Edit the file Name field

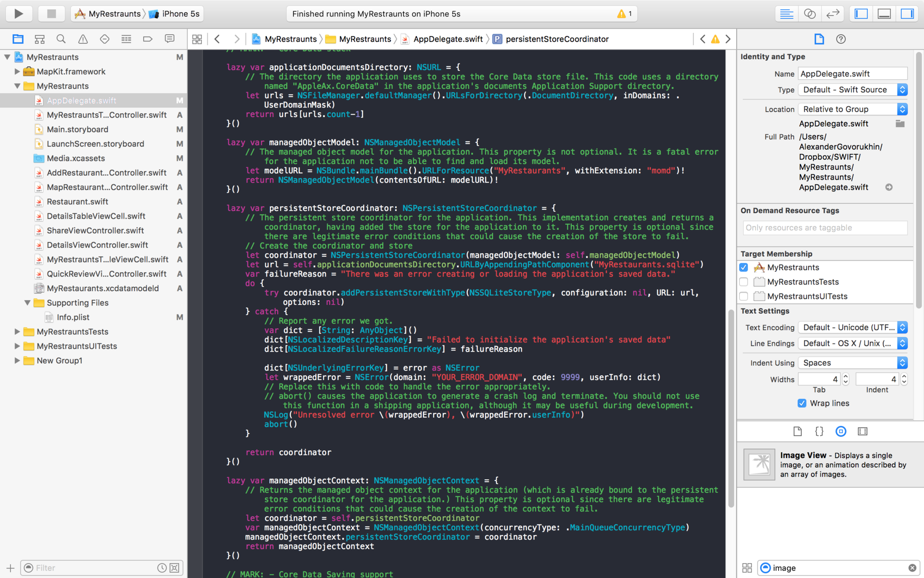click(853, 74)
